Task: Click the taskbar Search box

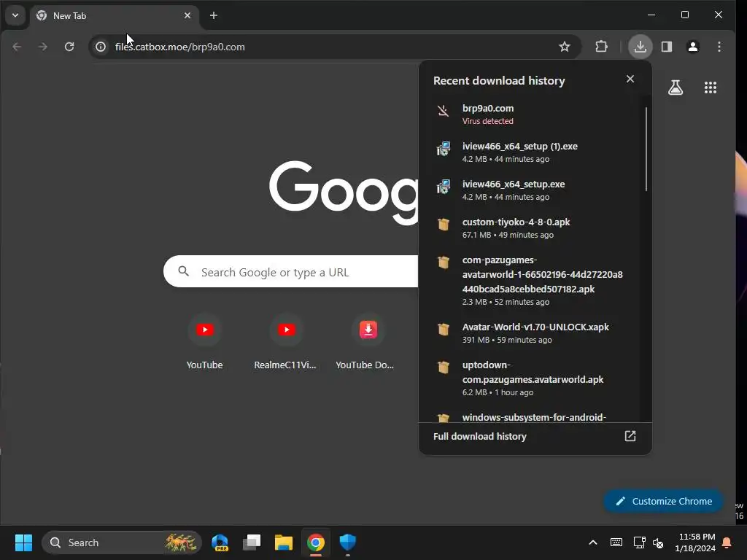Action: coord(122,542)
